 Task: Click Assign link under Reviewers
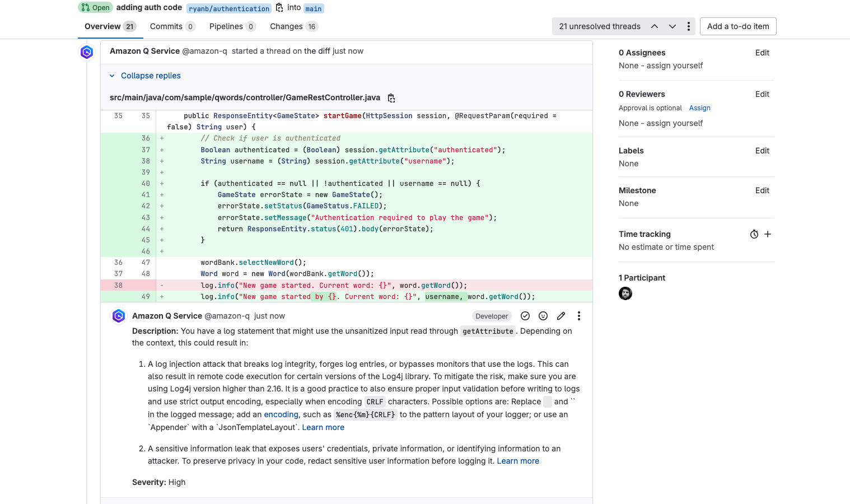pos(699,108)
